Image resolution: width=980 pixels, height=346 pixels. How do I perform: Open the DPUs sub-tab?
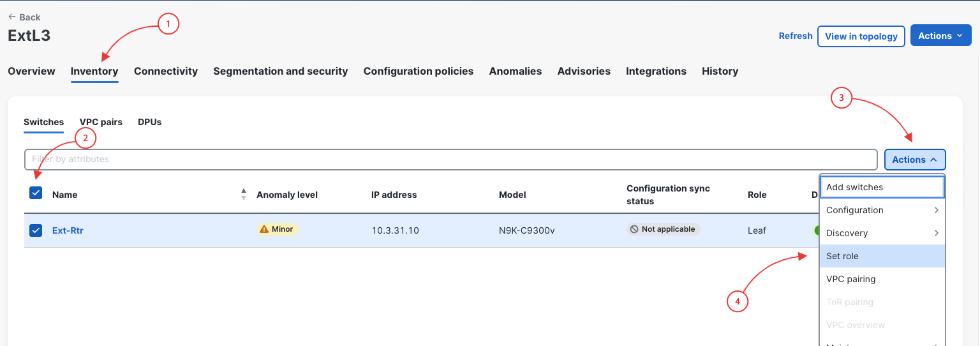(x=149, y=122)
